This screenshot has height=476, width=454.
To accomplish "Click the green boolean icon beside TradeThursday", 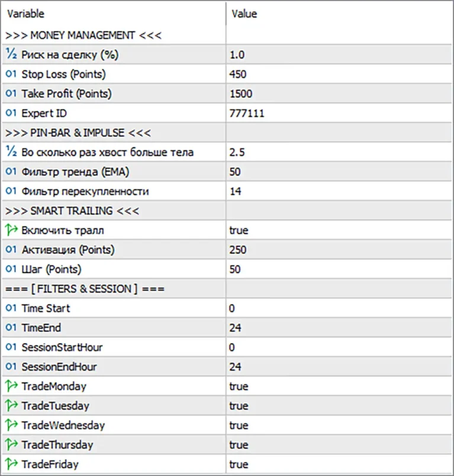I will [x=12, y=445].
